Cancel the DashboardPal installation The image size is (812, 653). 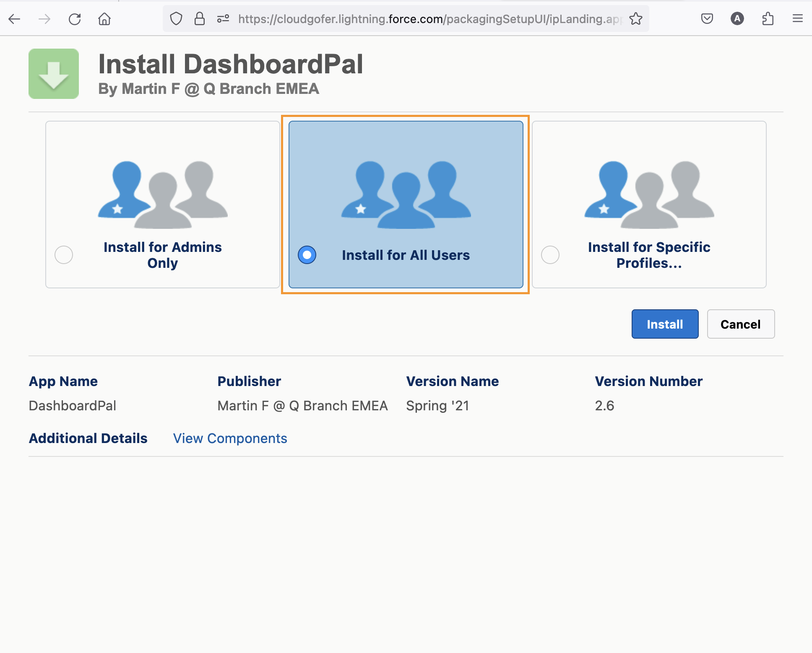point(740,324)
